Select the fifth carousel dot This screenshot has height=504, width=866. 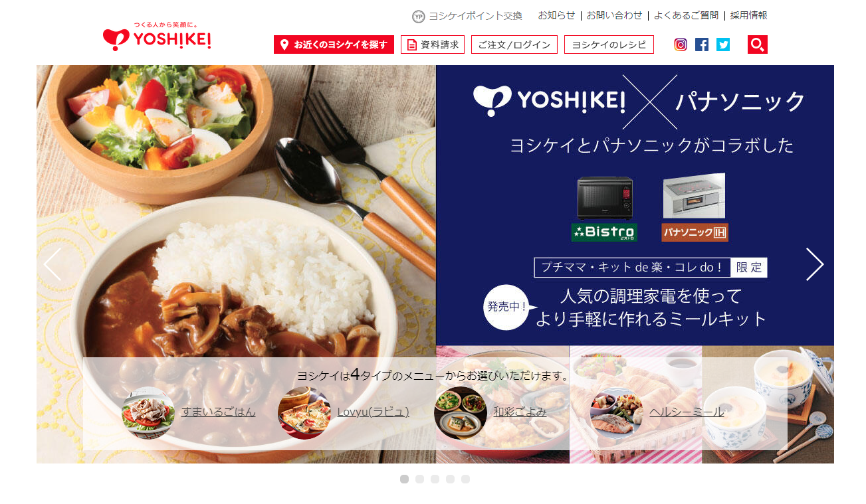(x=465, y=479)
